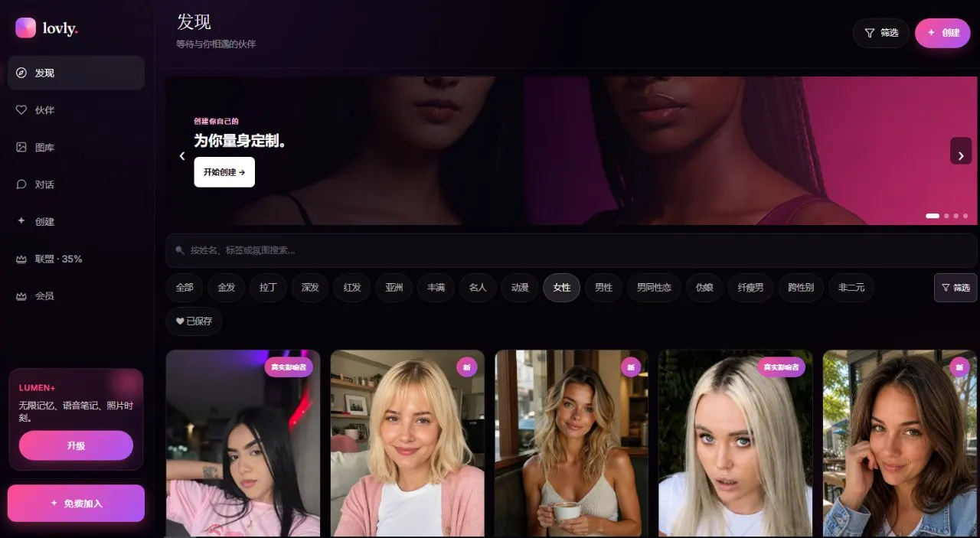The height and width of the screenshot is (538, 980).
Task: Click 新 badge on coffee cup card
Action: [631, 367]
